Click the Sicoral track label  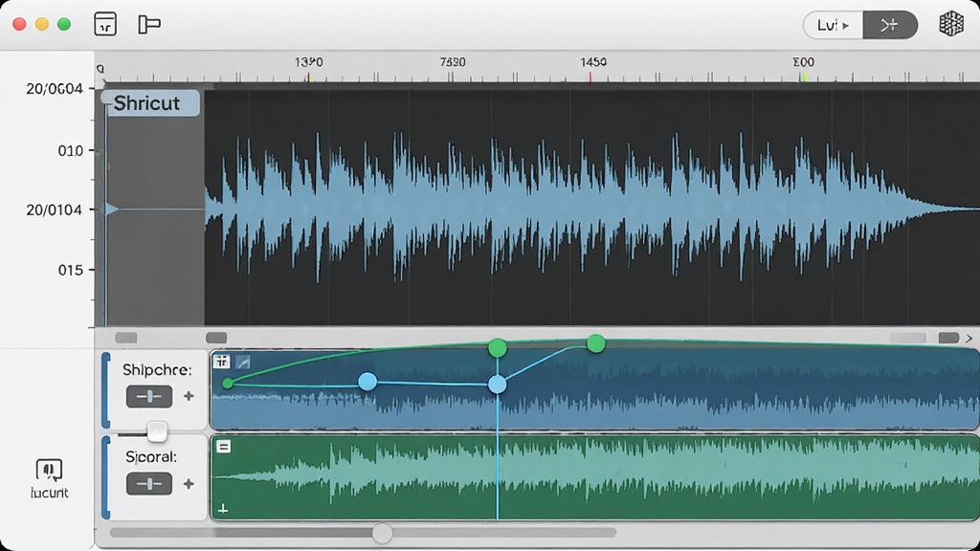click(151, 456)
